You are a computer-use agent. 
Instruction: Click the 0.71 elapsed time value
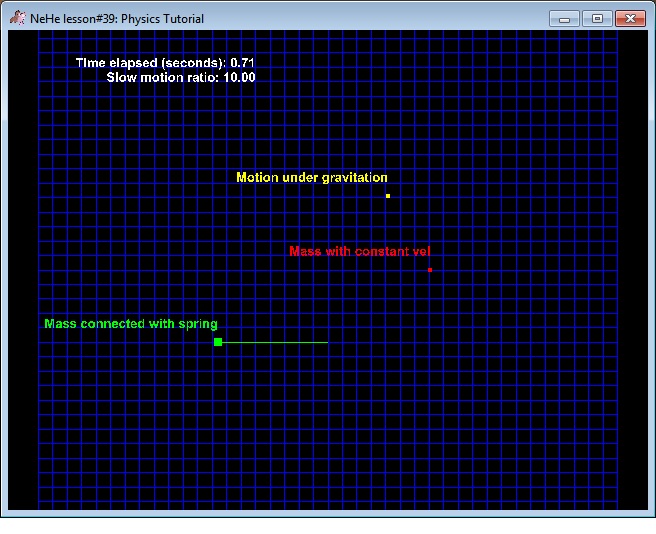pos(242,63)
